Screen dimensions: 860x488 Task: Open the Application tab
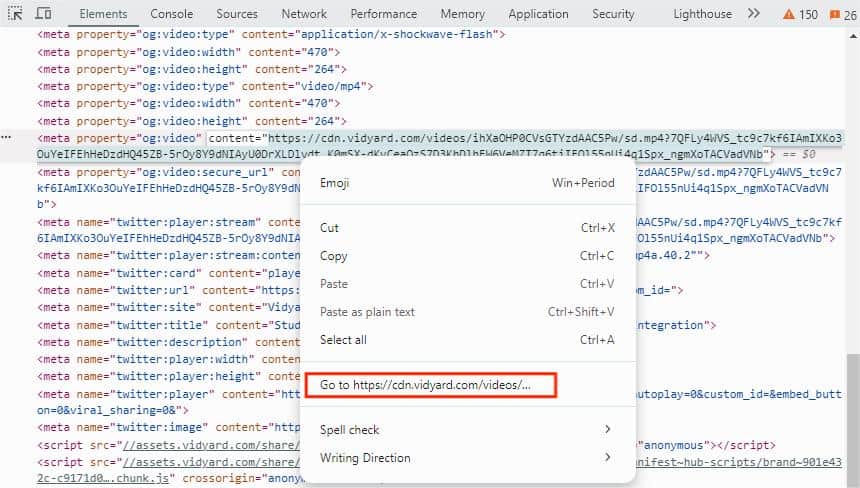click(x=538, y=14)
